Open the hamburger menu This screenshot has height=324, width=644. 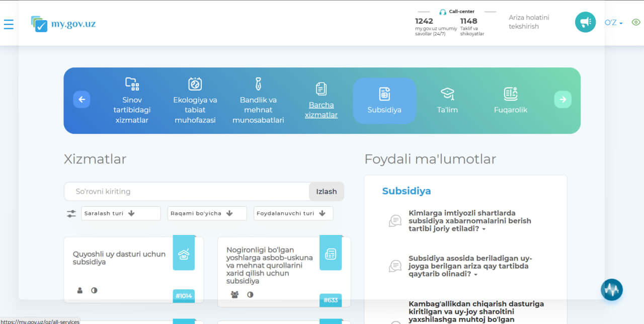tap(9, 24)
